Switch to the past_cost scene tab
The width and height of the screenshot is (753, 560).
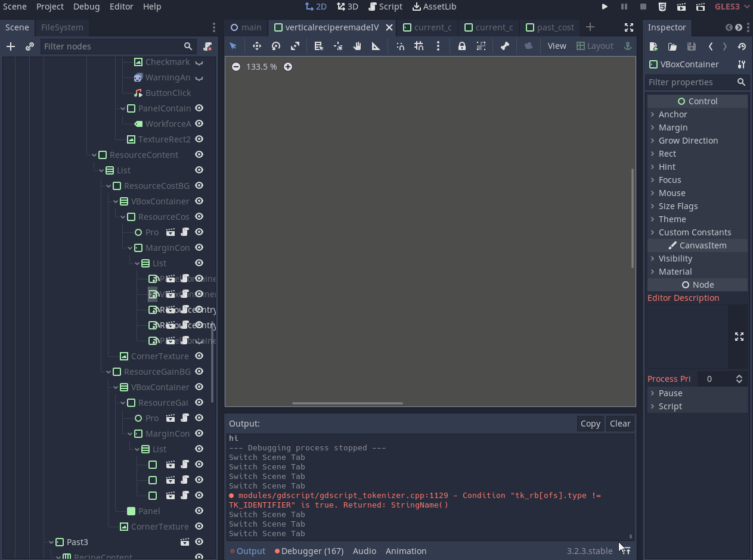point(550,27)
